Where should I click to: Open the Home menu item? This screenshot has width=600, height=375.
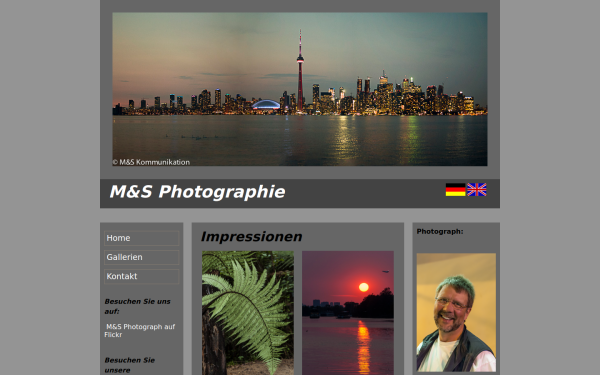[x=141, y=238]
